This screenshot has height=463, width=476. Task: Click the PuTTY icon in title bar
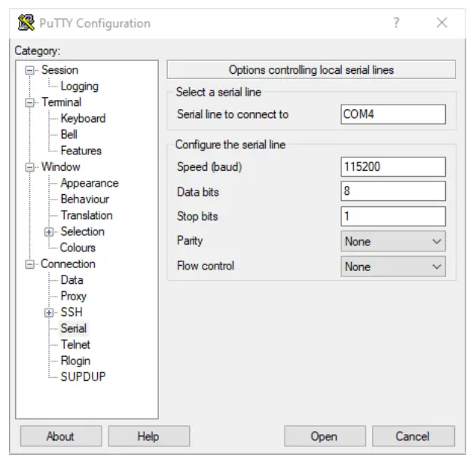(x=26, y=23)
